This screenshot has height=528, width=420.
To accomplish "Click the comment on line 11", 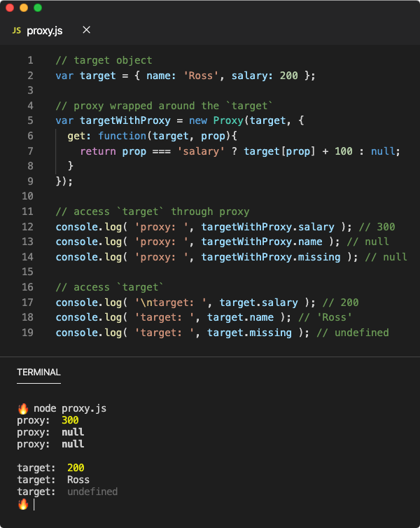I will (153, 211).
